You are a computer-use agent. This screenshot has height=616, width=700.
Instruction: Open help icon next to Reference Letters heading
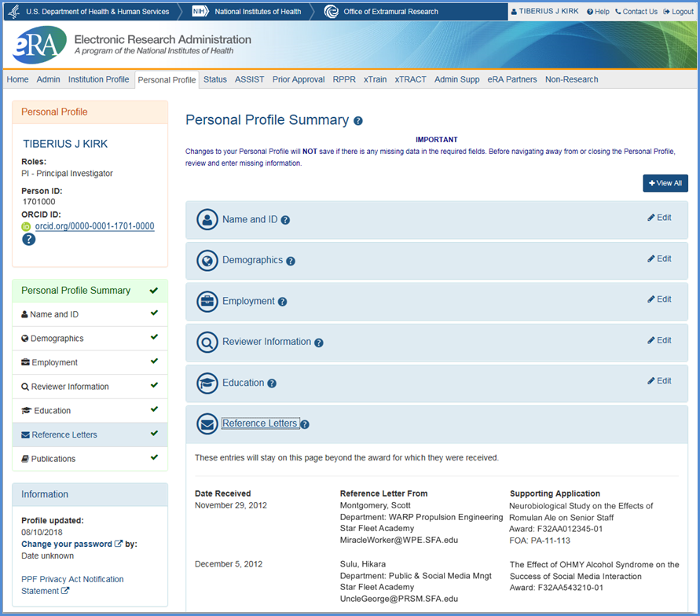(x=305, y=424)
